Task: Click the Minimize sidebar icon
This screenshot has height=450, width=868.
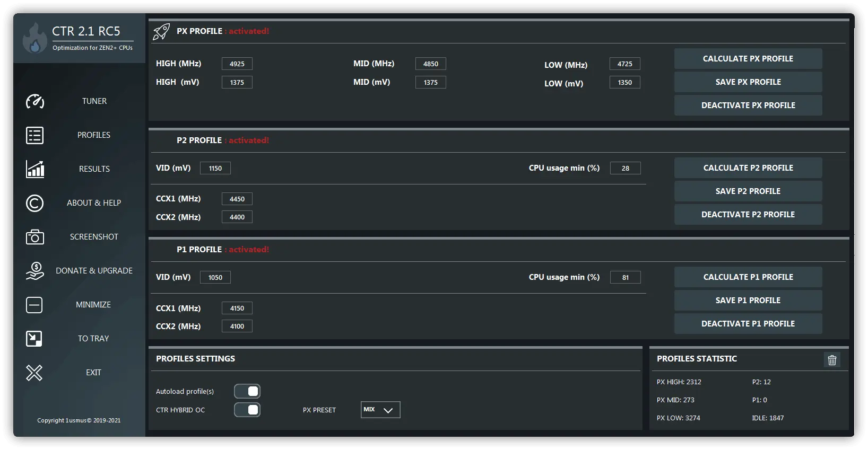Action: pyautogui.click(x=34, y=305)
